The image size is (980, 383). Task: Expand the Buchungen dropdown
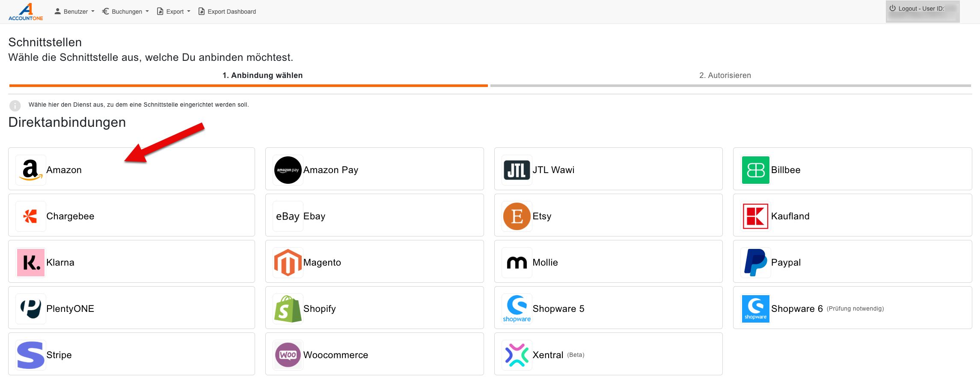(126, 12)
